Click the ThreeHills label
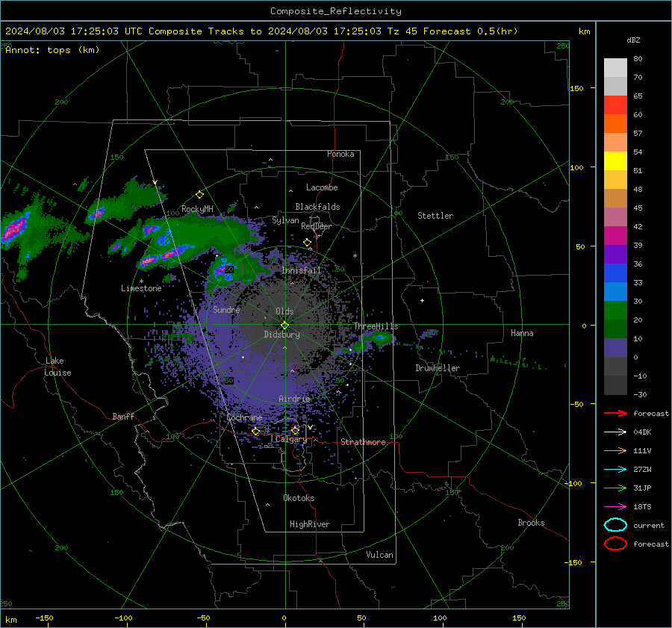The width and height of the screenshot is (672, 628). (x=376, y=326)
